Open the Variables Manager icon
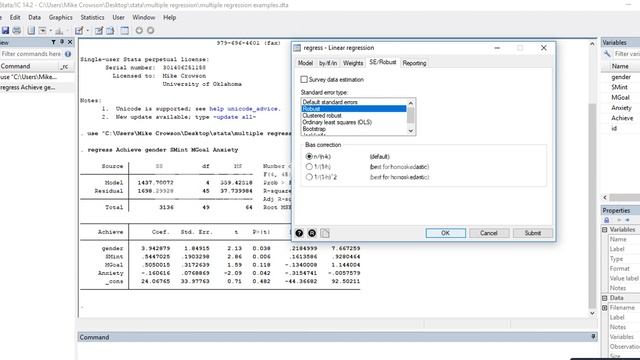640x360 pixels. click(124, 31)
